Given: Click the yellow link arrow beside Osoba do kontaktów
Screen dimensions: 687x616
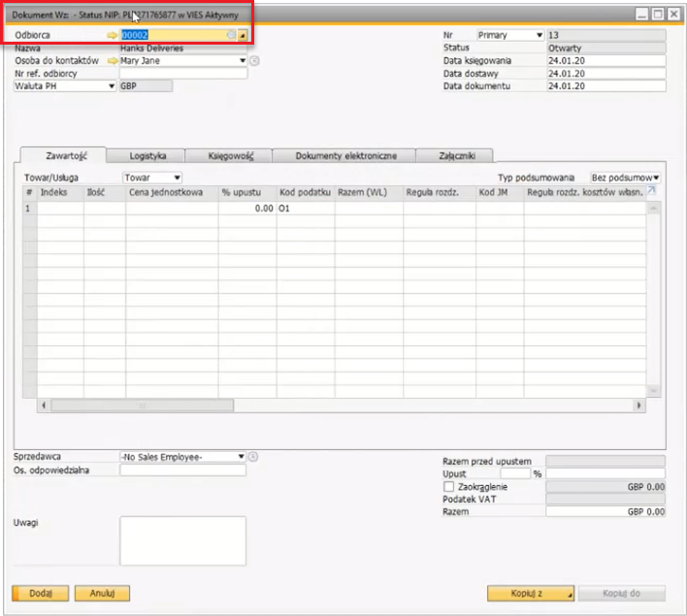Looking at the screenshot, I should [112, 60].
